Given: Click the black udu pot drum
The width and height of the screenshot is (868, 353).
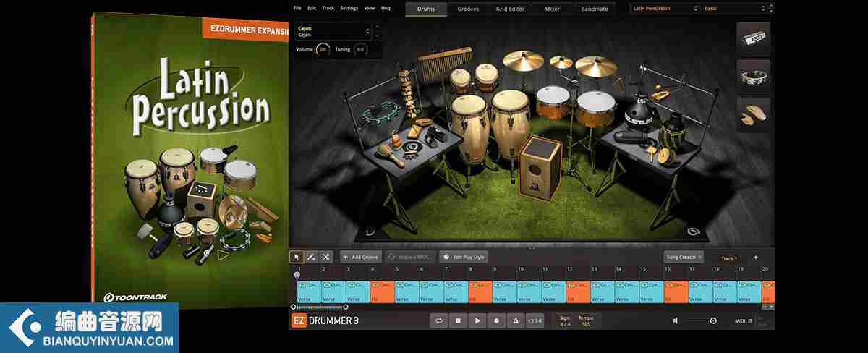Looking at the screenshot, I should pyautogui.click(x=639, y=112).
